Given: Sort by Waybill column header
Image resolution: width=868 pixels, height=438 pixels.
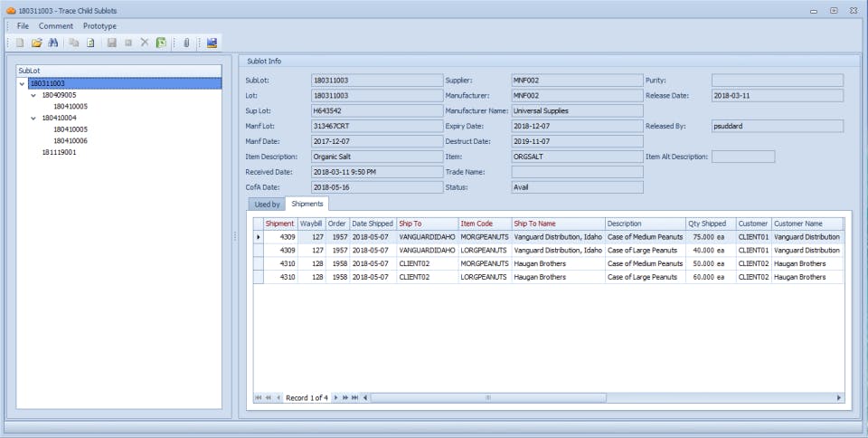Looking at the screenshot, I should [x=312, y=224].
